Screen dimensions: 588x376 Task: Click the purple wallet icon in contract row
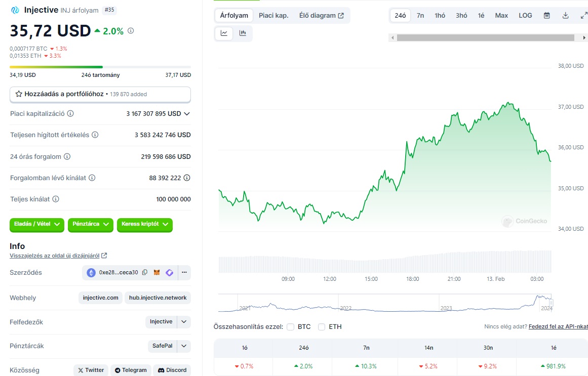pos(170,273)
